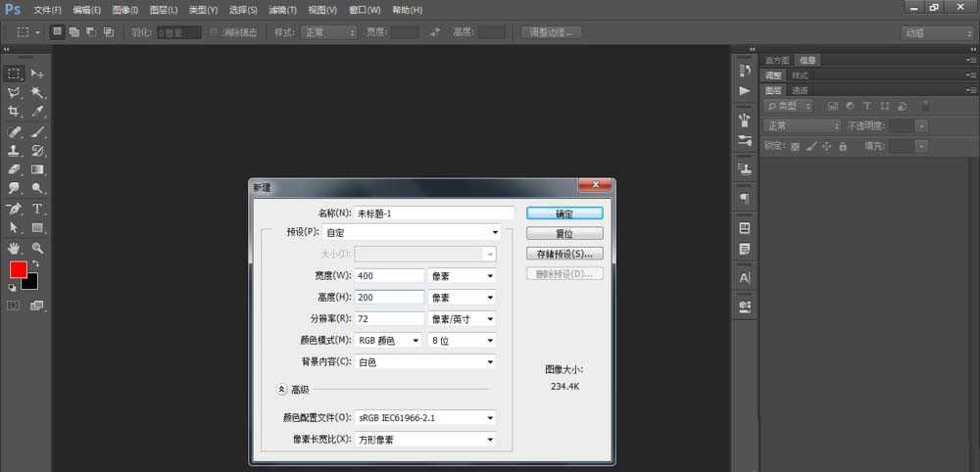
Task: Open the 滤镜 filter menu
Action: click(x=283, y=10)
